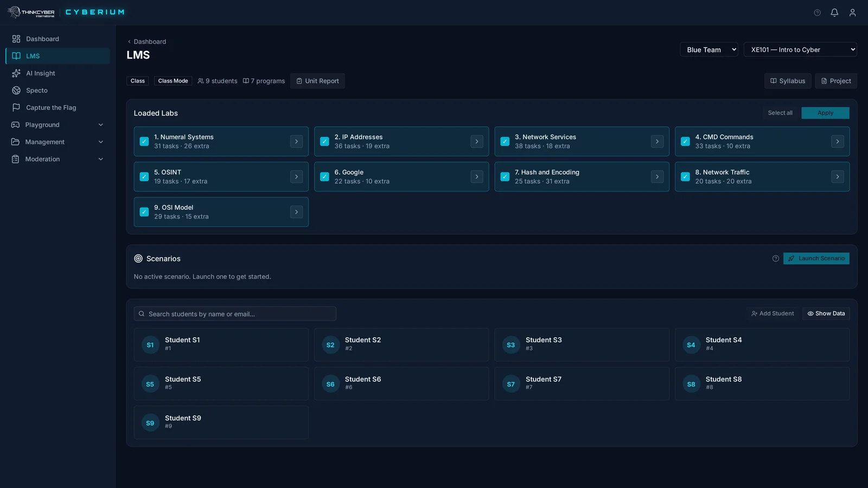This screenshot has height=488, width=868.
Task: Click the Capture the Flag flag icon
Action: 16,107
